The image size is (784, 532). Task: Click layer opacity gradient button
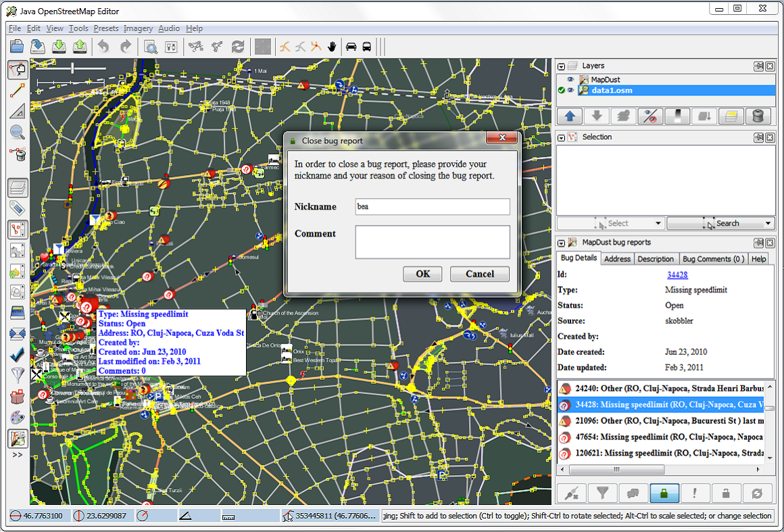[x=677, y=116]
